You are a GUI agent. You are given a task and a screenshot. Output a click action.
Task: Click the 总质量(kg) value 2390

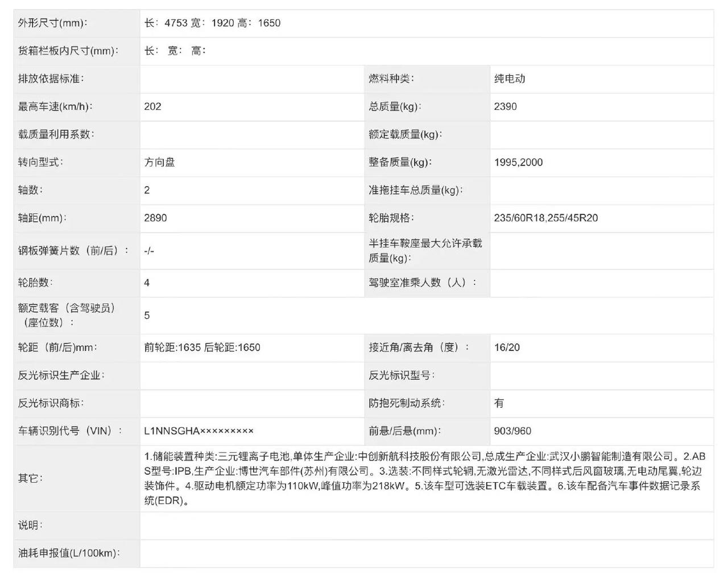pos(506,107)
